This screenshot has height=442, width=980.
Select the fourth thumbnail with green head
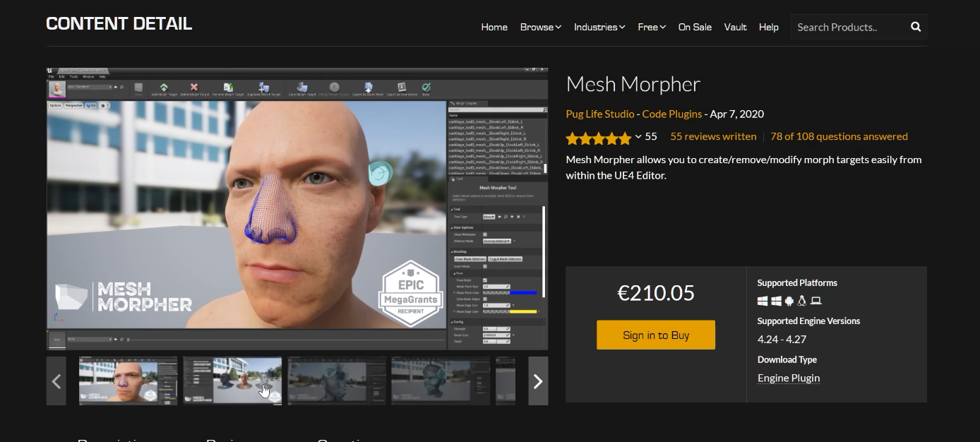tap(441, 381)
